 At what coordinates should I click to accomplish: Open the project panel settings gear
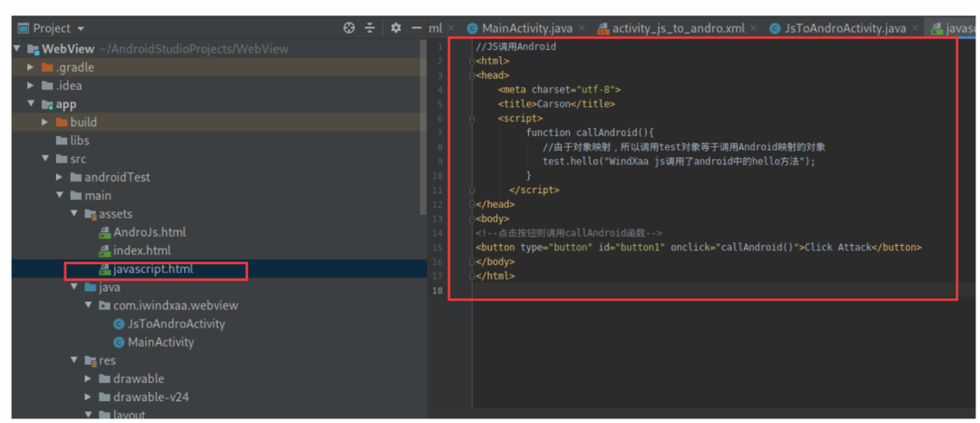396,28
